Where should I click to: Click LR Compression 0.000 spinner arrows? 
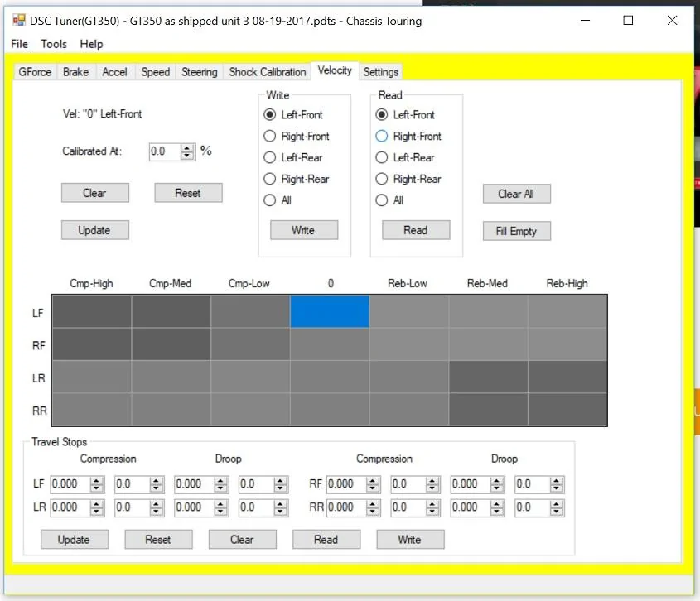point(96,507)
